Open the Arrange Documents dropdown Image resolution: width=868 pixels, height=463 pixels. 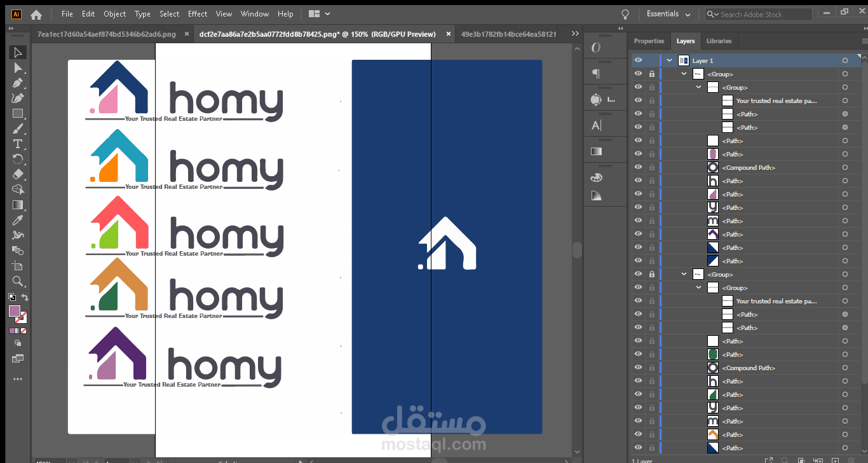pyautogui.click(x=320, y=14)
